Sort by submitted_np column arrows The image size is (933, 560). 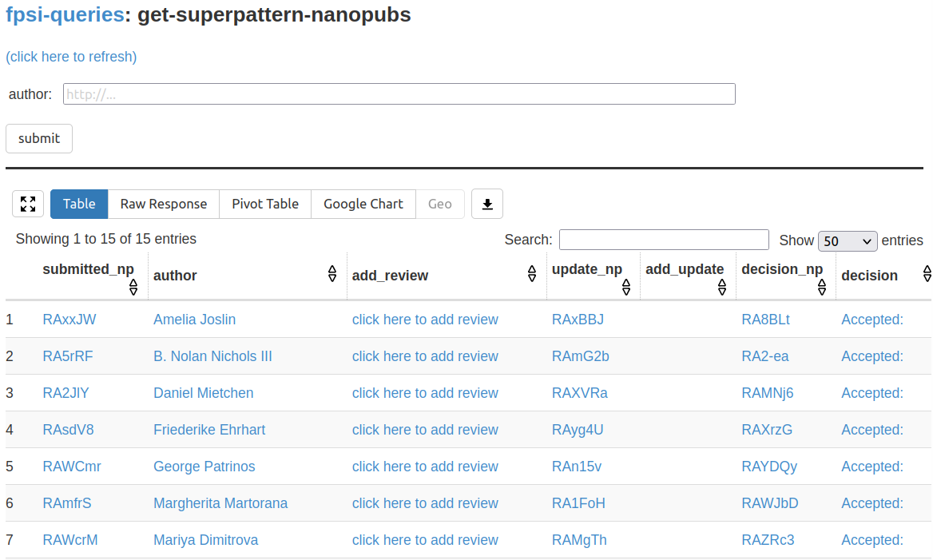(x=133, y=287)
